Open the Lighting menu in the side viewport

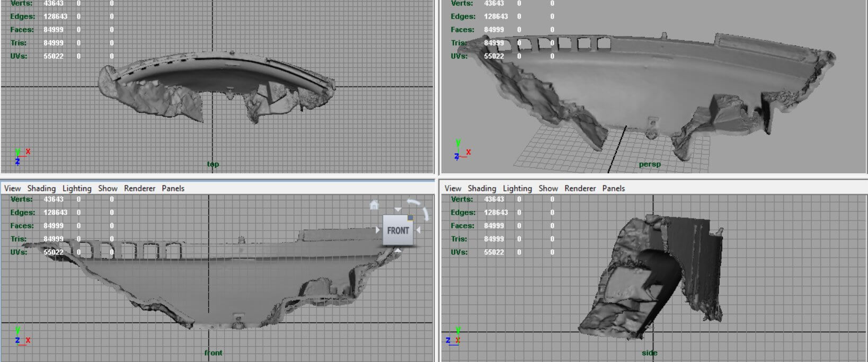point(517,188)
